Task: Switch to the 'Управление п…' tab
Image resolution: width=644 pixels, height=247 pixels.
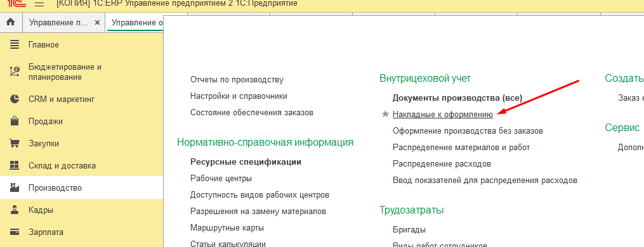Action: (58, 23)
